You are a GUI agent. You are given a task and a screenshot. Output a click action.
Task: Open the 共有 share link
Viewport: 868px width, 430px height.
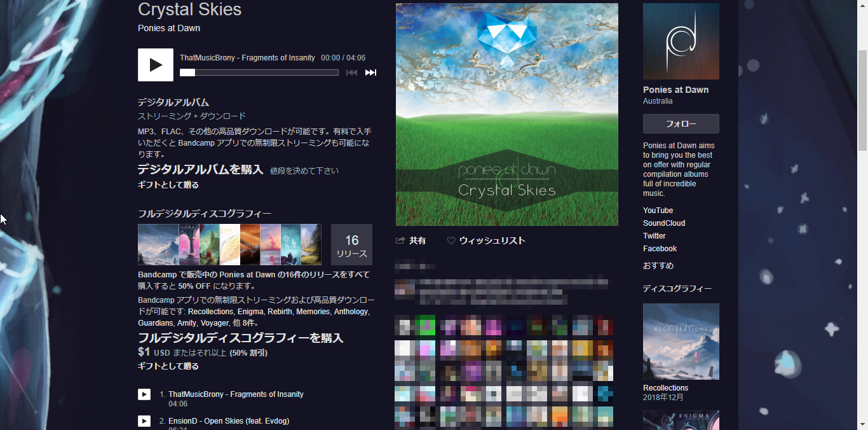417,240
